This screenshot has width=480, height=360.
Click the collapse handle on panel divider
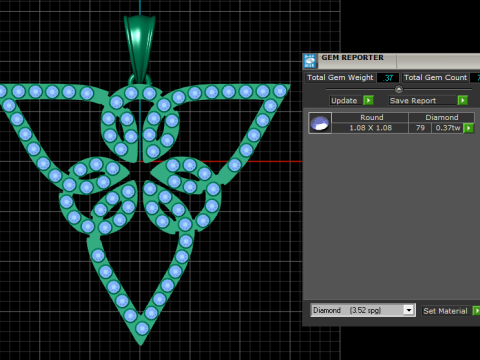point(399,89)
